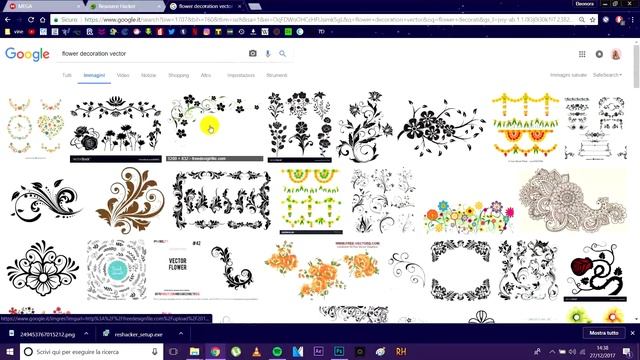Image resolution: width=640 pixels, height=360 pixels.
Task: Click the Mostra tutto downloads button
Action: 604,333
